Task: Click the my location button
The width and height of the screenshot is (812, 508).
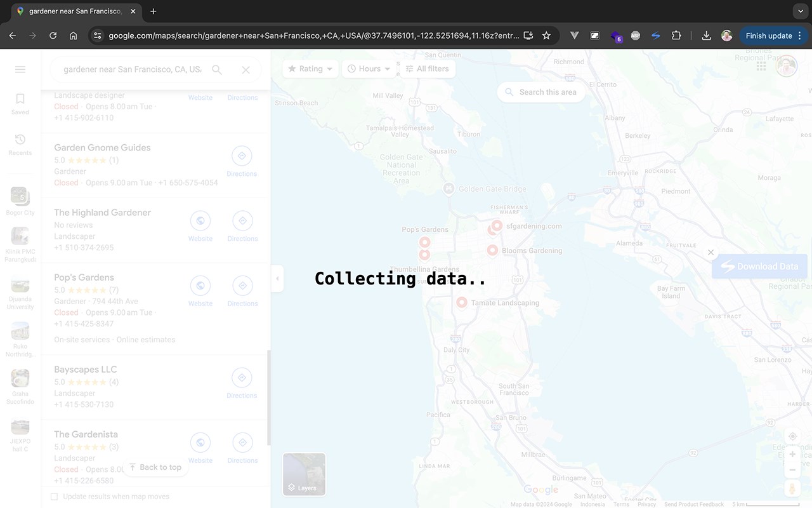Action: point(792,436)
